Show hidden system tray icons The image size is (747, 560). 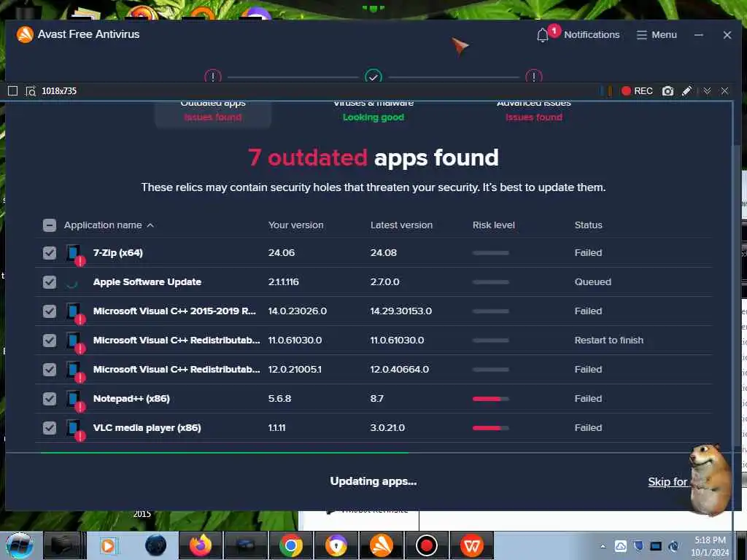click(x=603, y=546)
